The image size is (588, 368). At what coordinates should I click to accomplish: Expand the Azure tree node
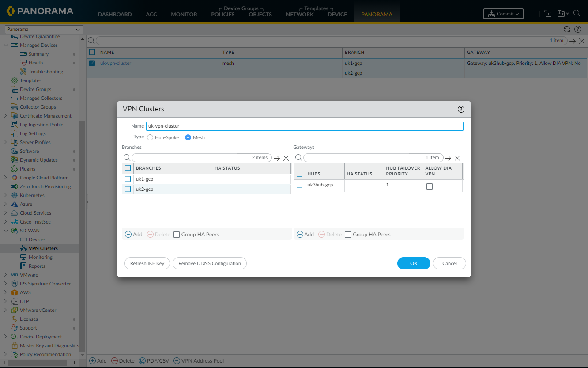point(6,204)
